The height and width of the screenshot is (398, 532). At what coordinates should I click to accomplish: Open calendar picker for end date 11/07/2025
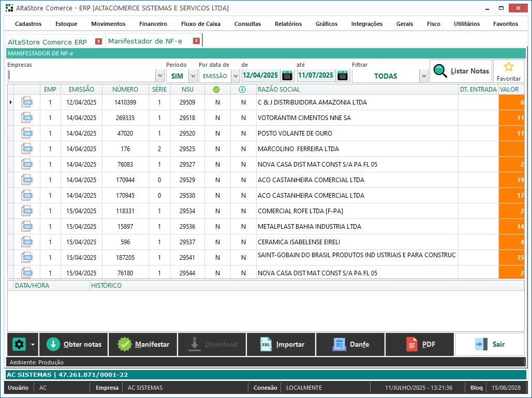click(343, 76)
